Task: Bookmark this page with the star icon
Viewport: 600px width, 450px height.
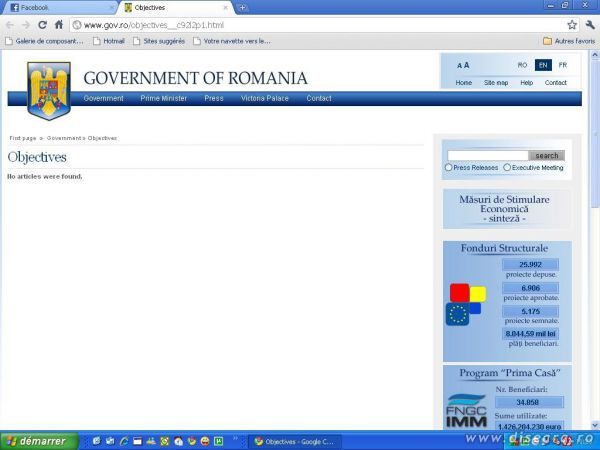Action: pos(572,24)
